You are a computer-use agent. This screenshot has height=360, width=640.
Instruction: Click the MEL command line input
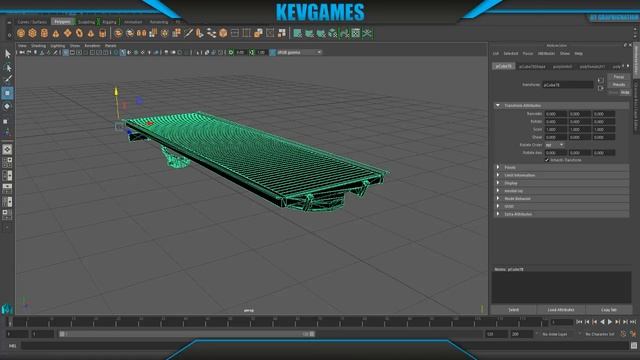pyautogui.click(x=324, y=346)
